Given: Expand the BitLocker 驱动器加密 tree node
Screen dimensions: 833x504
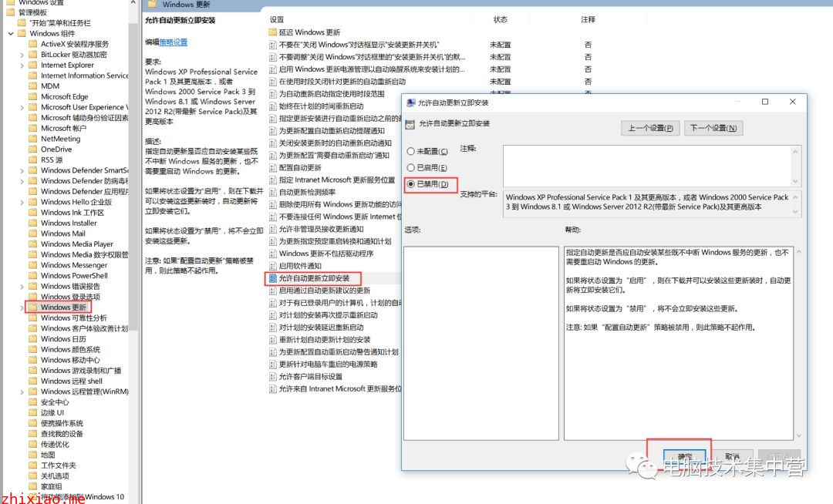Looking at the screenshot, I should (x=22, y=55).
